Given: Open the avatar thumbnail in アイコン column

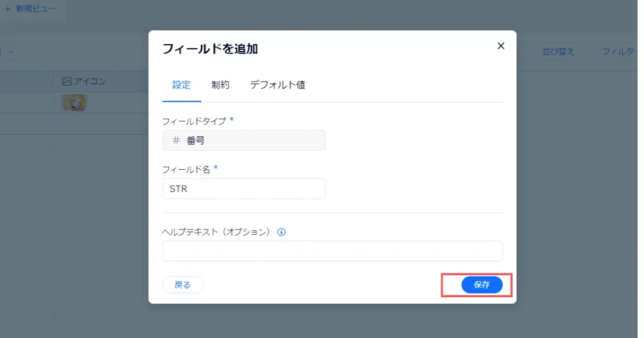Looking at the screenshot, I should click(x=74, y=102).
